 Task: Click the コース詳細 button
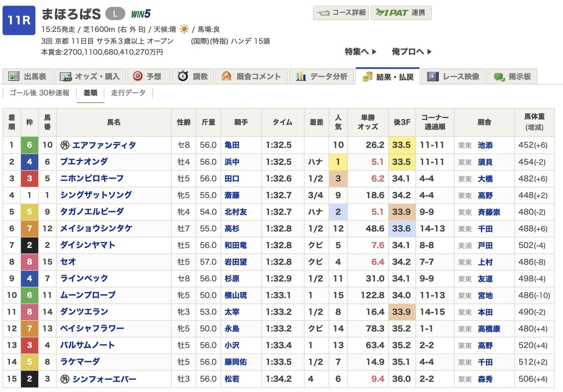click(341, 13)
